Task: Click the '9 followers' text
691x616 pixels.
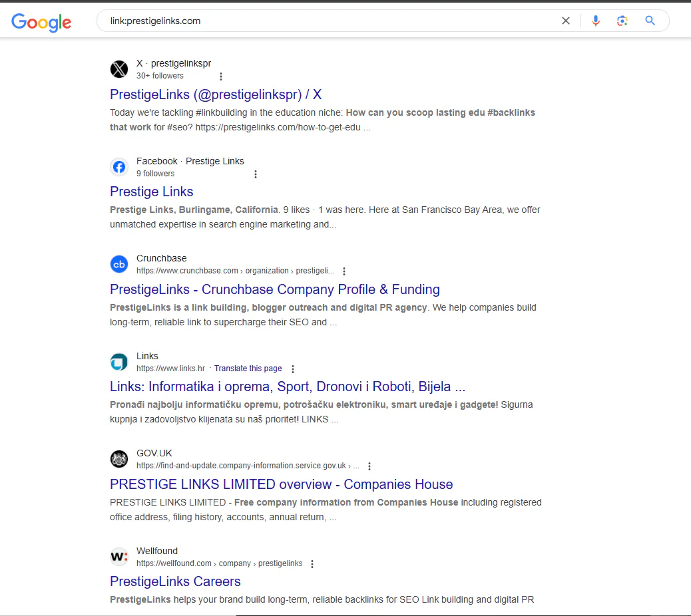Action: click(x=155, y=174)
